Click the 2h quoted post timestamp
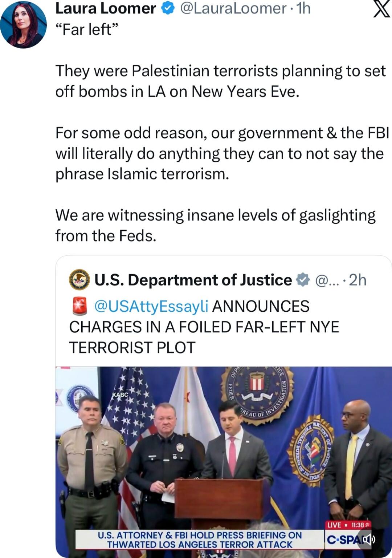The image size is (392, 558). [358, 280]
